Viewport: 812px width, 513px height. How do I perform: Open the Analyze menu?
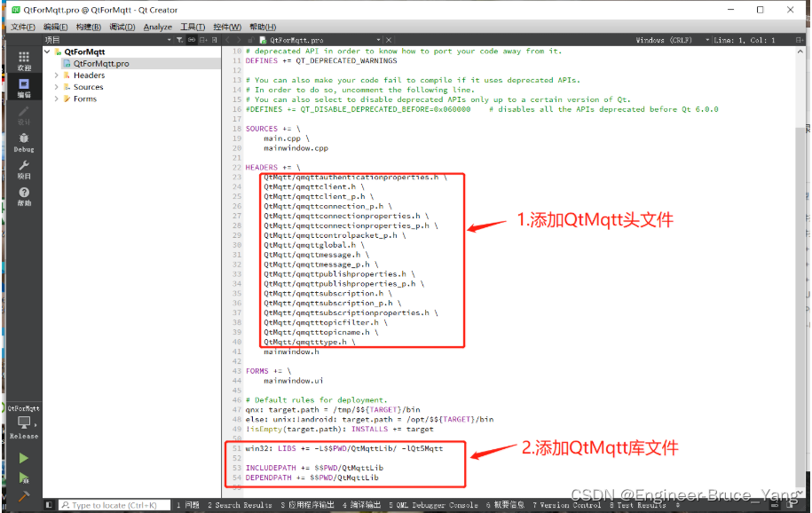pos(158,27)
